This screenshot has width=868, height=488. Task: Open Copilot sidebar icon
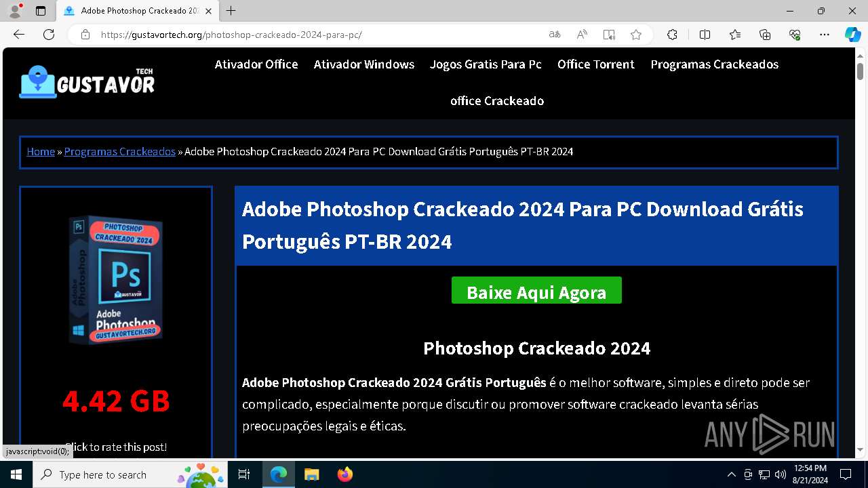click(852, 35)
